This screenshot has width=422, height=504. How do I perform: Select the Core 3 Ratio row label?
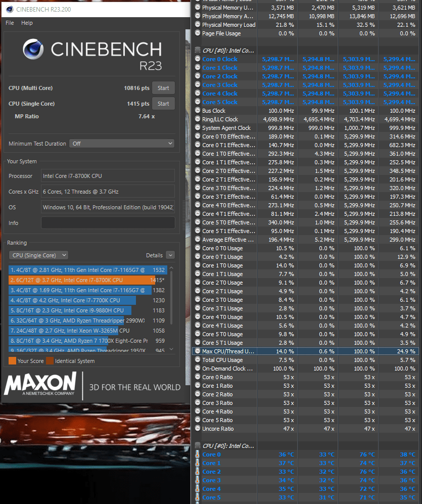point(217,403)
